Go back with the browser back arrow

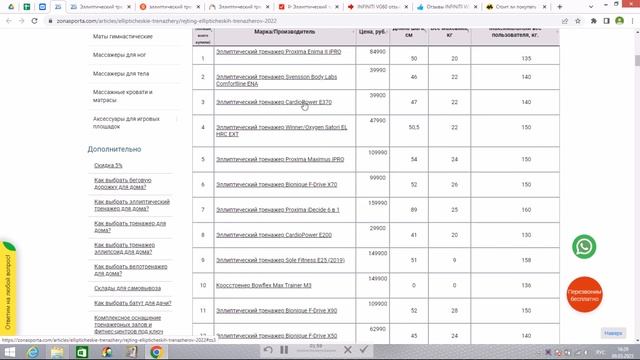[9, 20]
